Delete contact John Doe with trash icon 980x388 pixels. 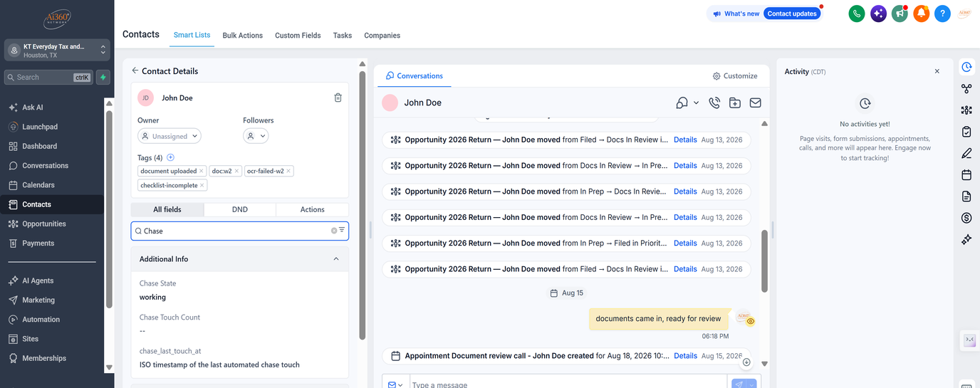[x=338, y=98]
